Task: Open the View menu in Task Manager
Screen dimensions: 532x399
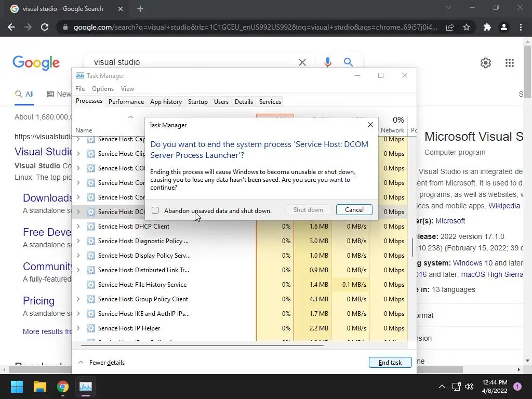Action: pos(127,88)
